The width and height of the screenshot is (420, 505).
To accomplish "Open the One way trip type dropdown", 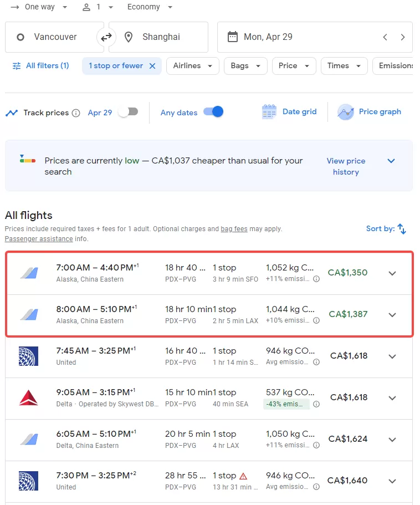I will 39,7.
